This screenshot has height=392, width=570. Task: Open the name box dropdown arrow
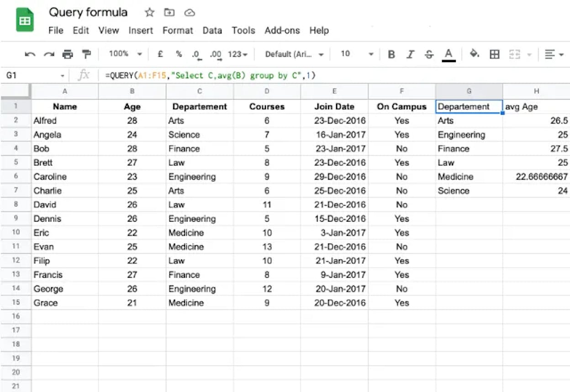[62, 76]
